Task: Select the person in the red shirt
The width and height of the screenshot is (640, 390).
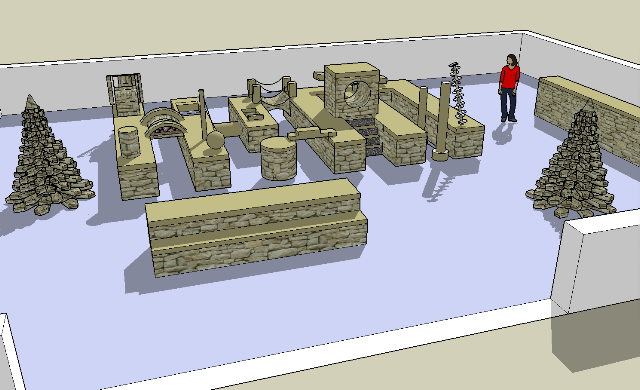Action: pos(509,88)
